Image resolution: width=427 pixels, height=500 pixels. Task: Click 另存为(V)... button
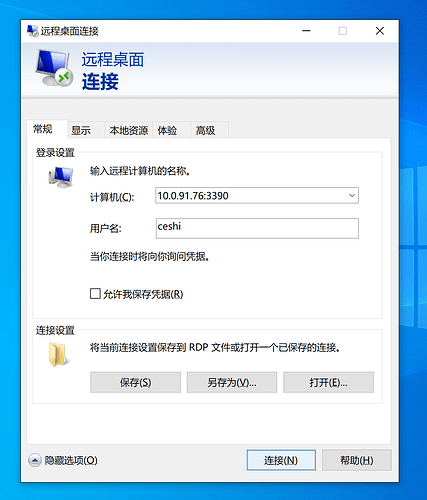pyautogui.click(x=232, y=382)
